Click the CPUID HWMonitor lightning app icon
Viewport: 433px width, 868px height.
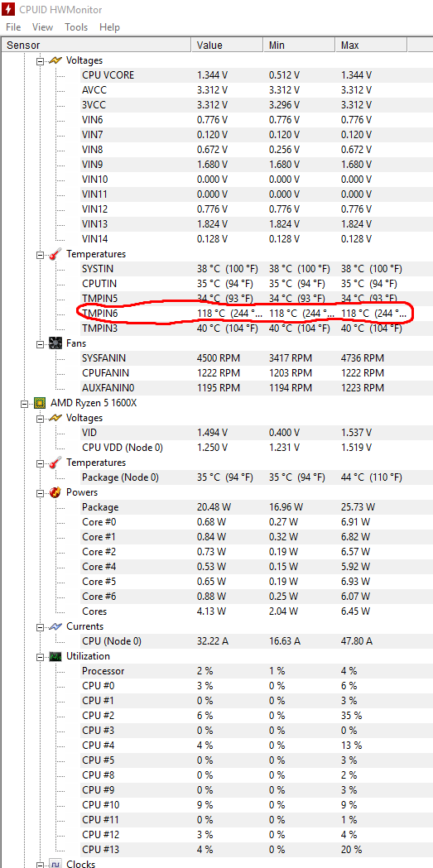pyautogui.click(x=8, y=9)
